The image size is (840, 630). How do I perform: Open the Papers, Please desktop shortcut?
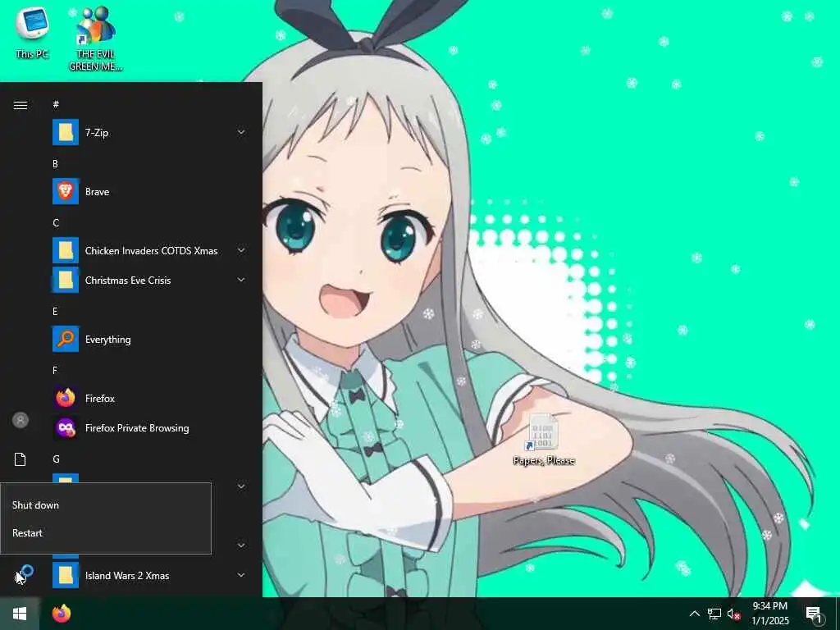544,440
